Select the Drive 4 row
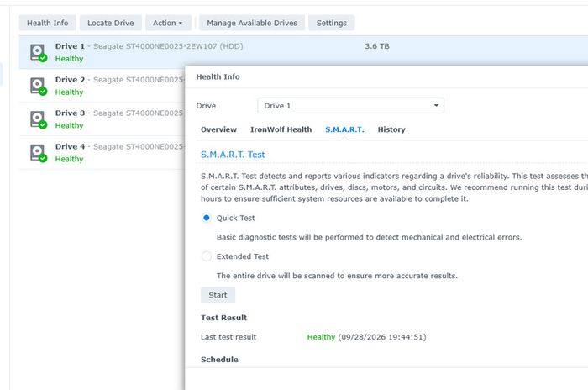This screenshot has width=588, height=390. point(102,152)
